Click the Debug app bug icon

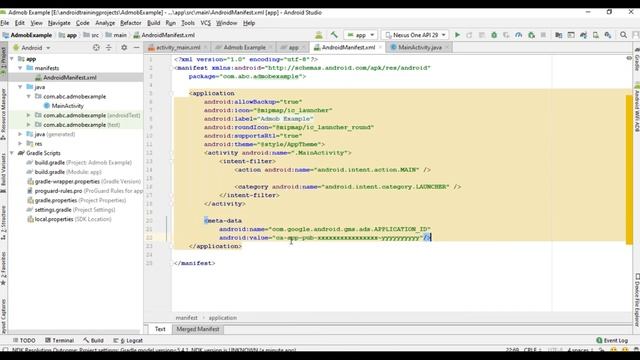494,35
